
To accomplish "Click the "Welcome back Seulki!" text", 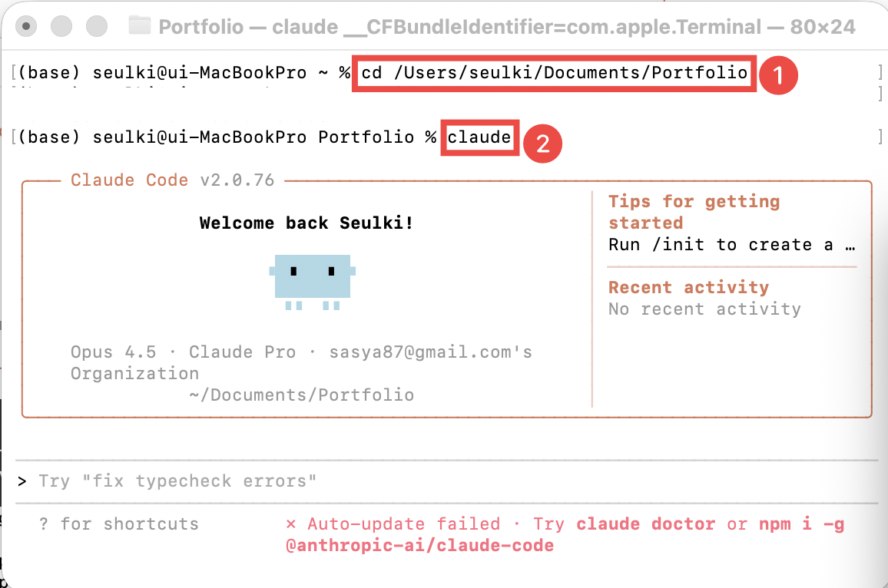I will (306, 223).
